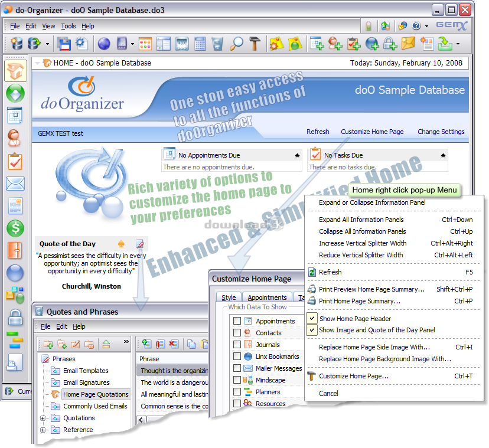Check the Journals checkbox in Customize Home Page

237,345
